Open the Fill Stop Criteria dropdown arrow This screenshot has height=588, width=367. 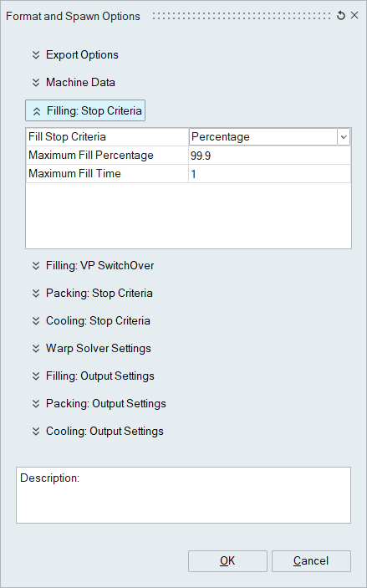coord(344,137)
